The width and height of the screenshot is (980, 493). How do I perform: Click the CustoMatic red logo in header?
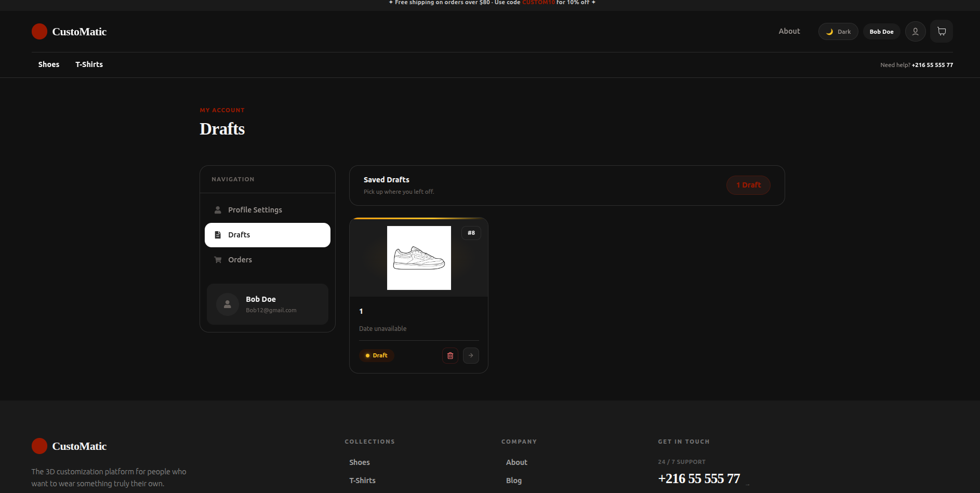point(39,31)
